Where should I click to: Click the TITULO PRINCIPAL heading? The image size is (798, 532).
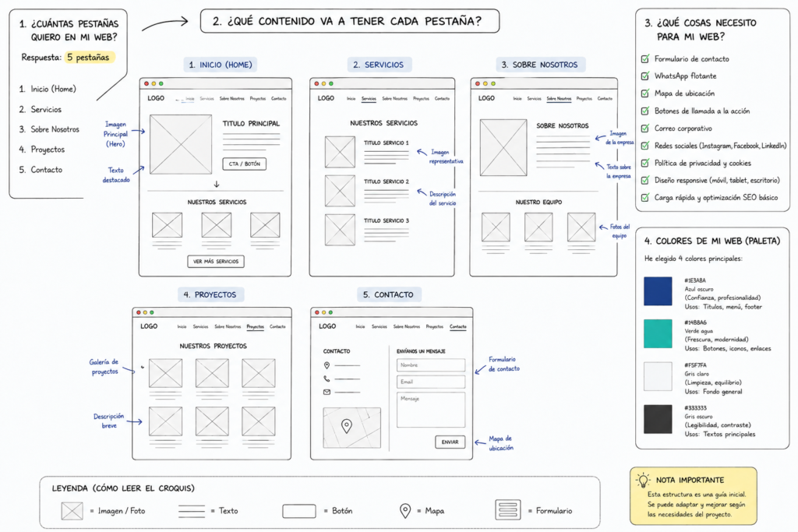[x=251, y=123]
